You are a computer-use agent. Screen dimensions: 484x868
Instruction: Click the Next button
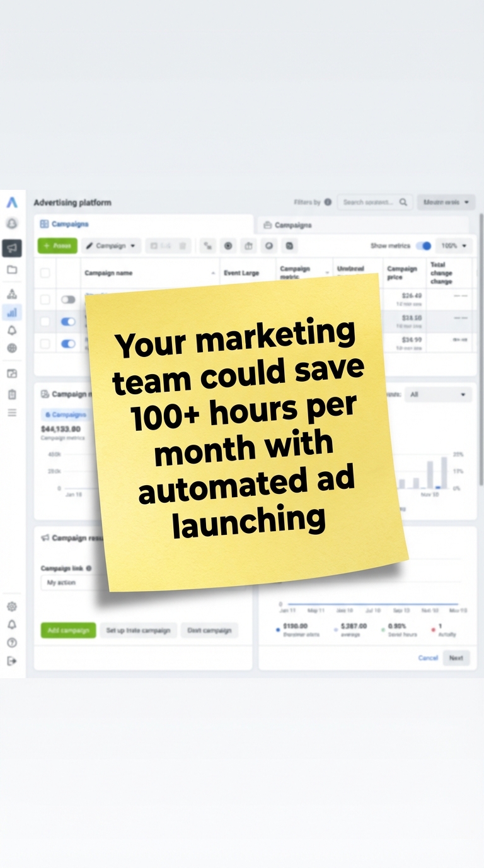pyautogui.click(x=456, y=658)
